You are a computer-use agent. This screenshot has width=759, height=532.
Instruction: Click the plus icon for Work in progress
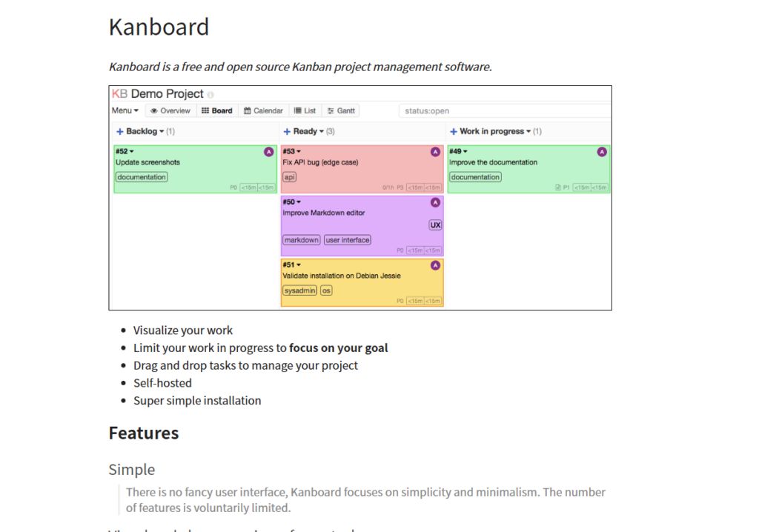click(454, 132)
